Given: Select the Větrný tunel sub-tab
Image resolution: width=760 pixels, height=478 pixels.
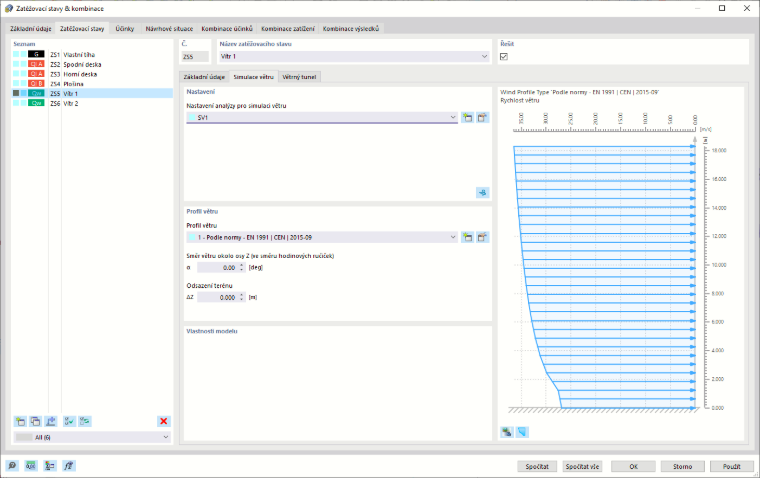Looking at the screenshot, I should [299, 77].
